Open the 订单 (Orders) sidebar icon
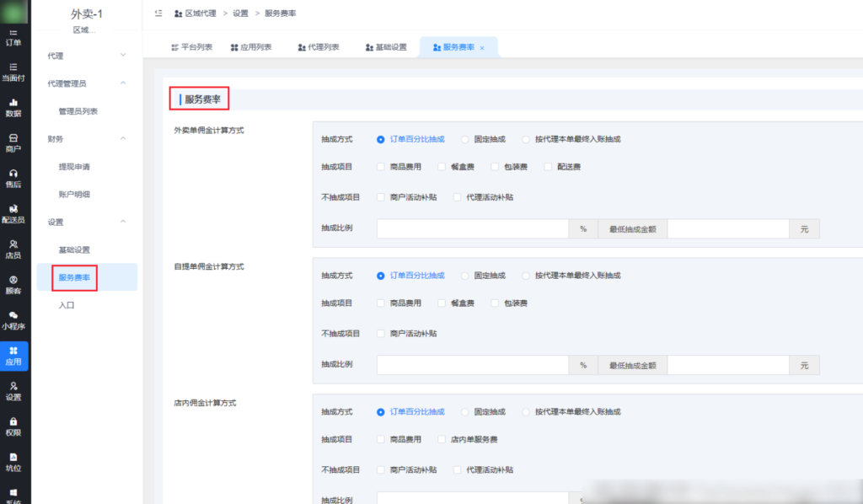This screenshot has height=504, width=863. pos(13,37)
